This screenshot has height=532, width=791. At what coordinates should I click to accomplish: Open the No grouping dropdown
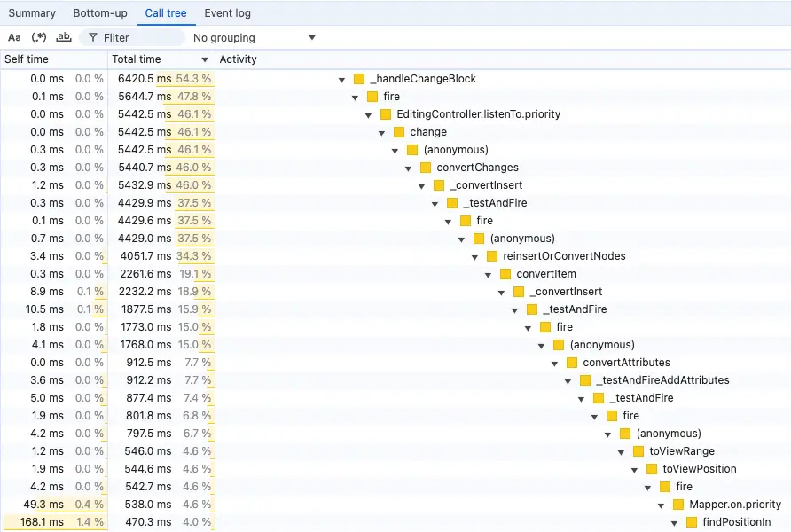click(254, 37)
